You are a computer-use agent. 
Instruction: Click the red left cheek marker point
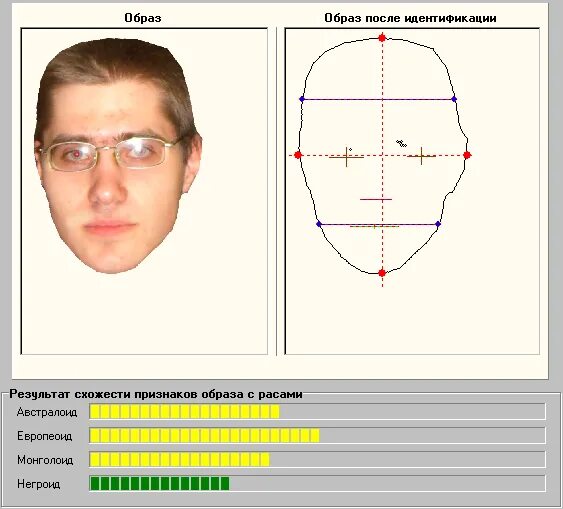(x=298, y=155)
